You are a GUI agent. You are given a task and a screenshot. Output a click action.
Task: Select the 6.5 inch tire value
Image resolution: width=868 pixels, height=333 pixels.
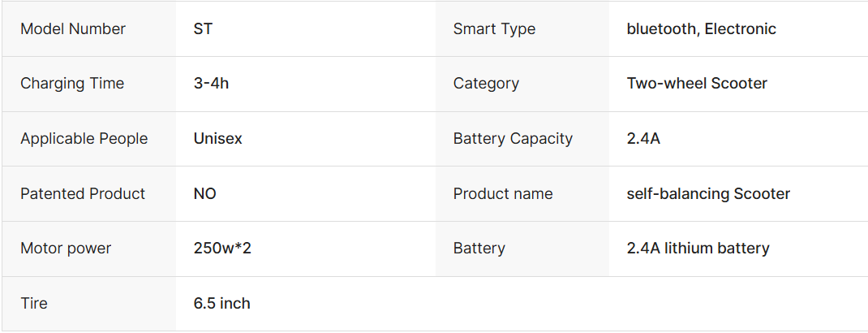222,304
